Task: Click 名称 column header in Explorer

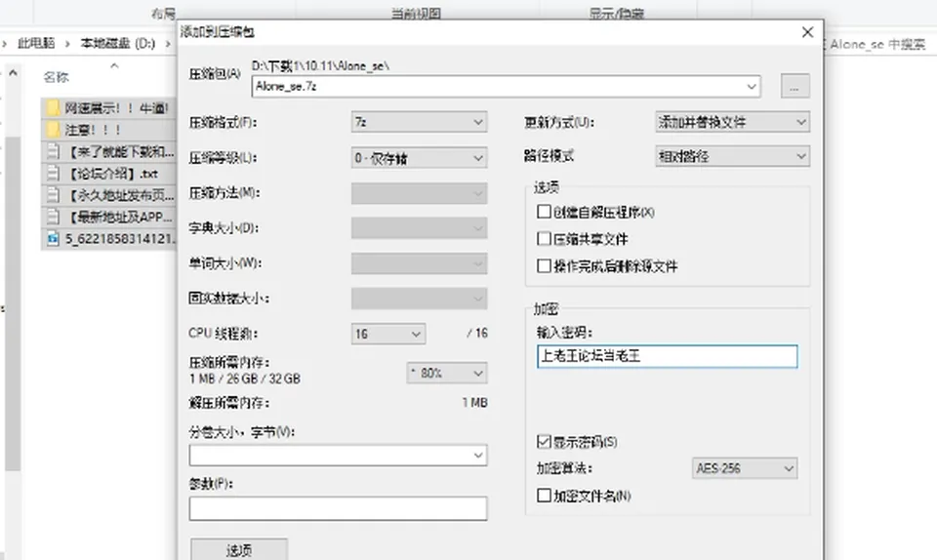Action: [x=57, y=76]
